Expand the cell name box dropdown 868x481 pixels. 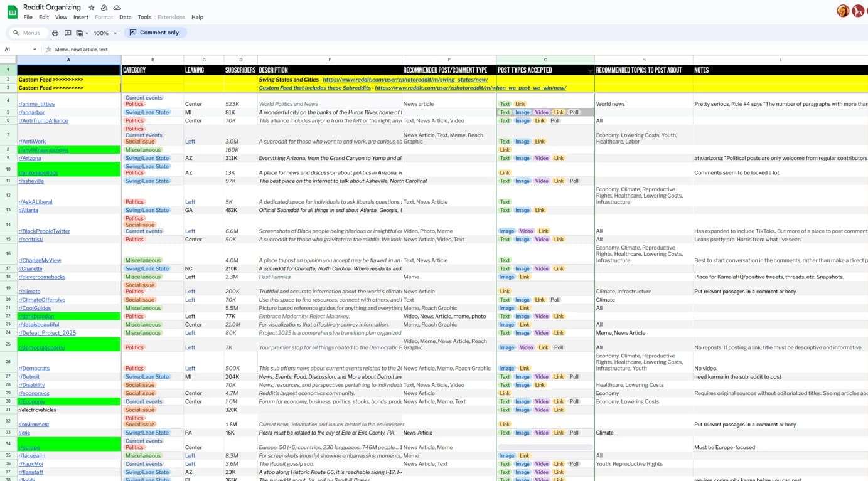point(35,50)
